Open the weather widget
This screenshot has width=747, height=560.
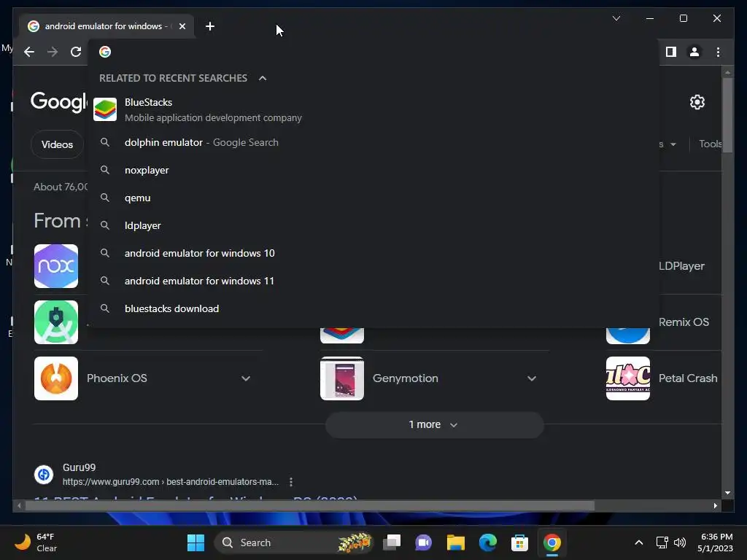pyautogui.click(x=36, y=542)
